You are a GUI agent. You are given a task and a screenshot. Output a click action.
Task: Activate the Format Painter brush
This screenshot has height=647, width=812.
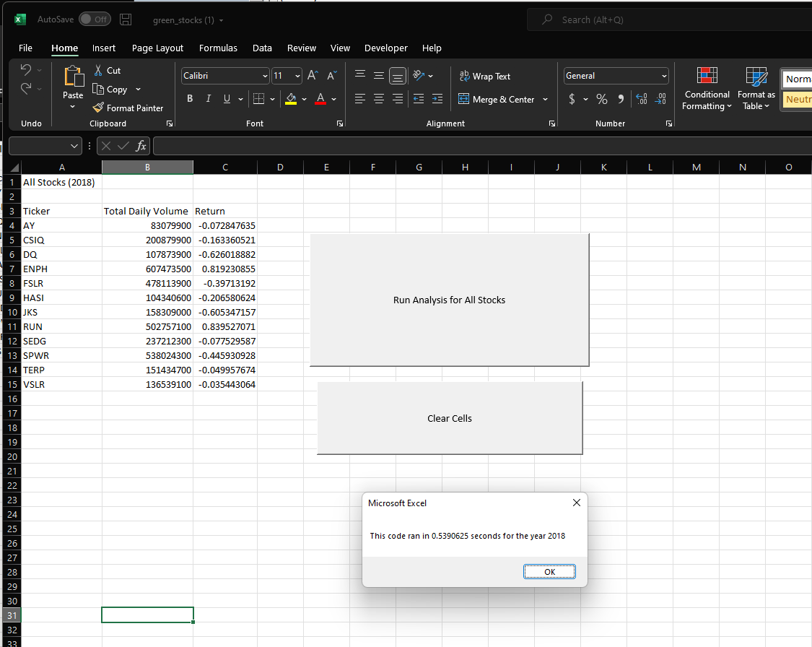click(x=128, y=108)
